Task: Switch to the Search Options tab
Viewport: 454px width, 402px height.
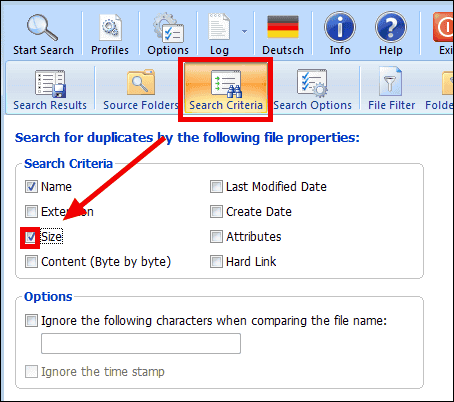Action: 313,89
